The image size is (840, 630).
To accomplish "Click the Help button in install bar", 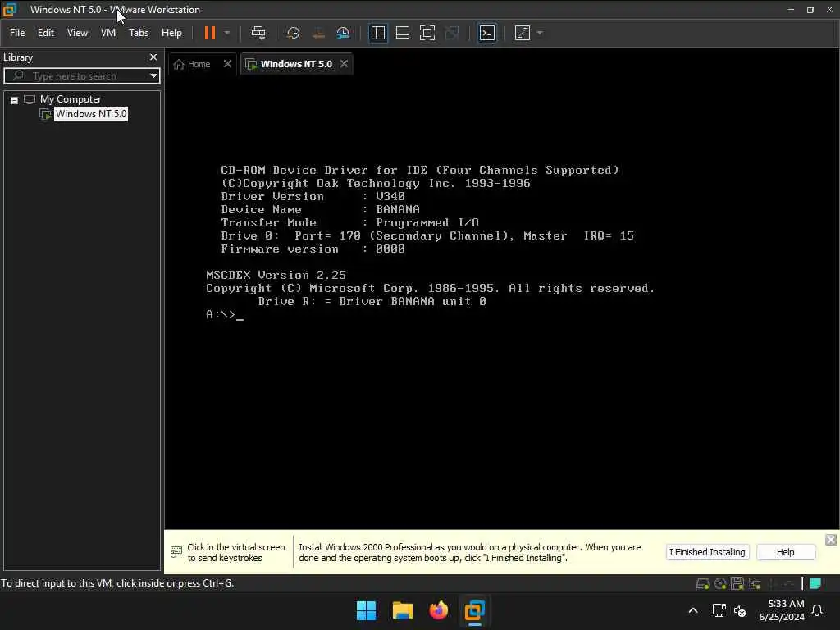I will point(785,552).
